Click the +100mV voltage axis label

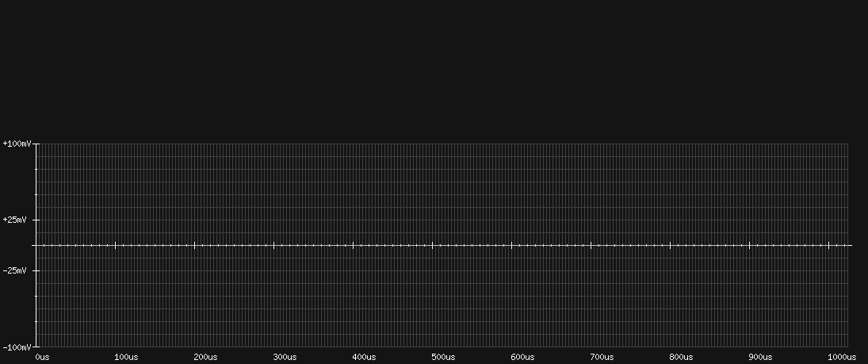pos(17,144)
